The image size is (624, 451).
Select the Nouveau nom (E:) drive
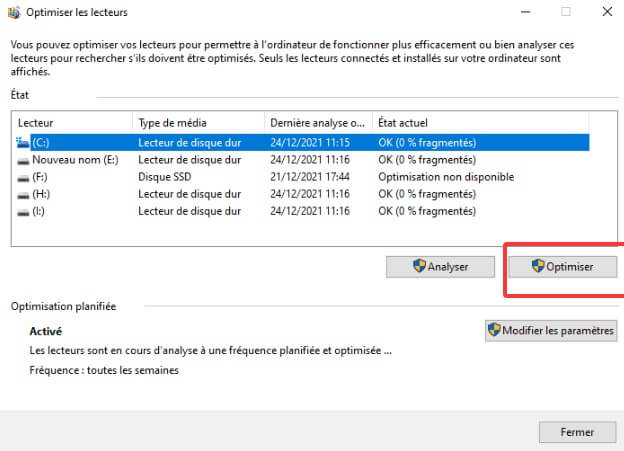(302, 160)
